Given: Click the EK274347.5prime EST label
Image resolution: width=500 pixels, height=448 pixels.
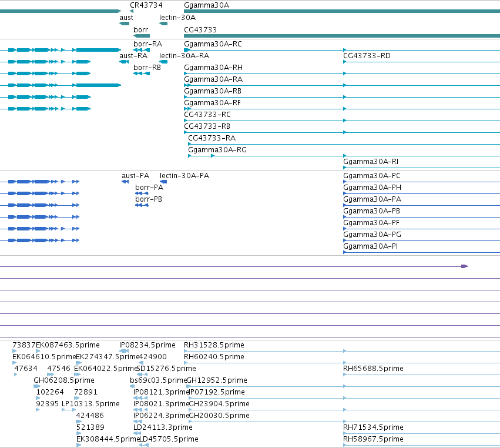Looking at the screenshot, I should coord(108,357).
